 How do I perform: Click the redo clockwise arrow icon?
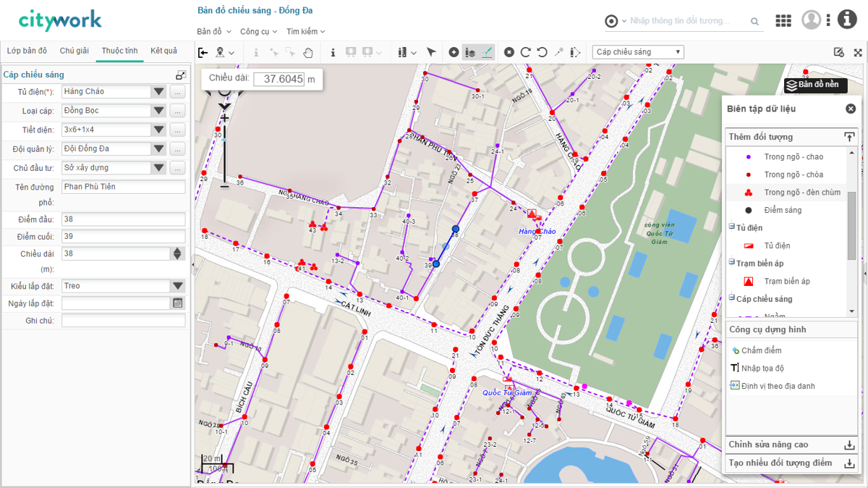[x=526, y=52]
